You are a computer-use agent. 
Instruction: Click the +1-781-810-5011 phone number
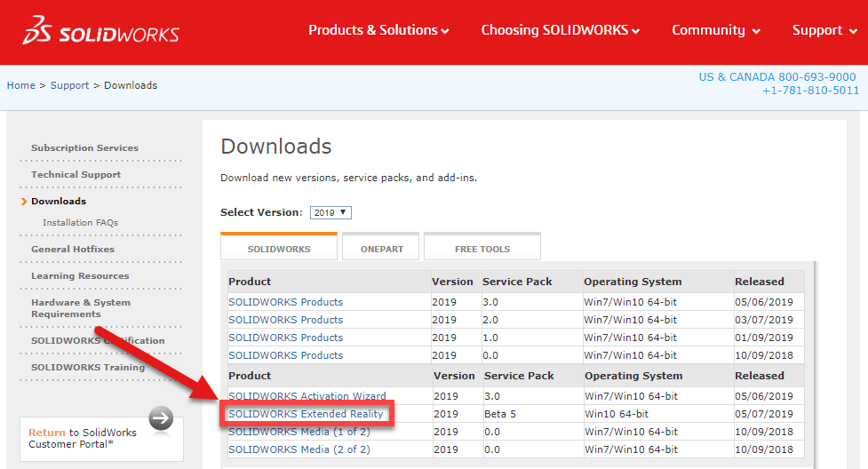tap(811, 91)
